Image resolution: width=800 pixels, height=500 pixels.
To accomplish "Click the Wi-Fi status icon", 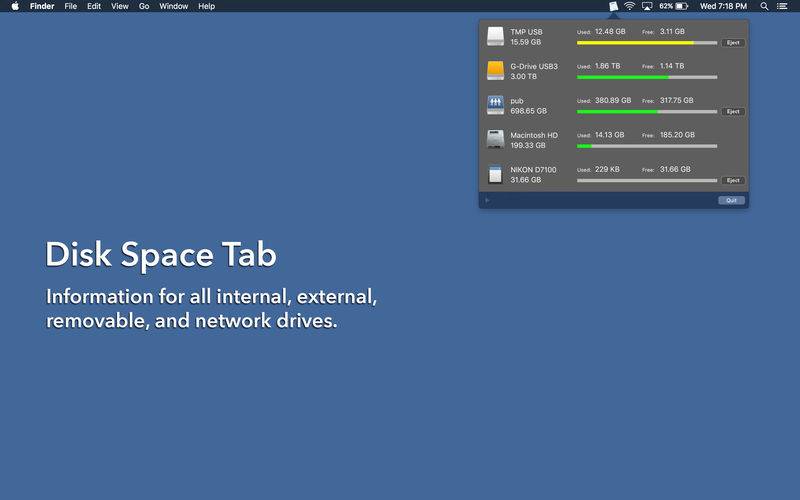I will (630, 6).
